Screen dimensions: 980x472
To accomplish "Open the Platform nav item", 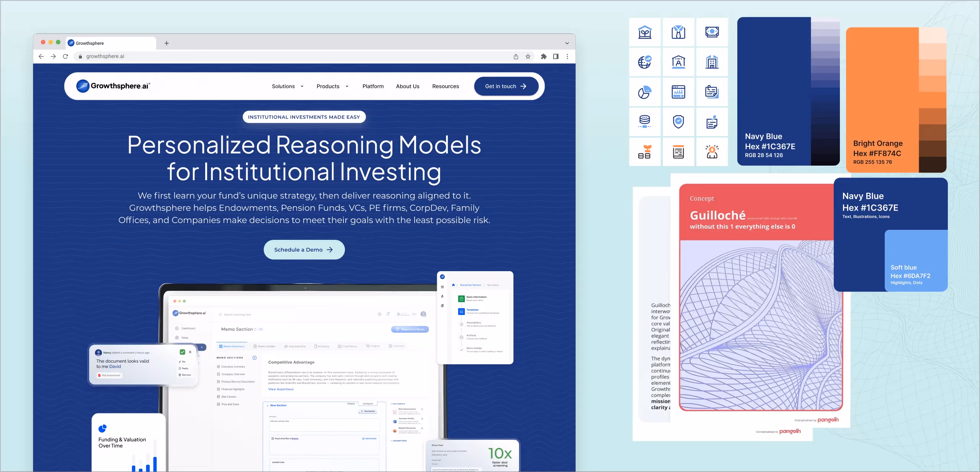I will (373, 86).
